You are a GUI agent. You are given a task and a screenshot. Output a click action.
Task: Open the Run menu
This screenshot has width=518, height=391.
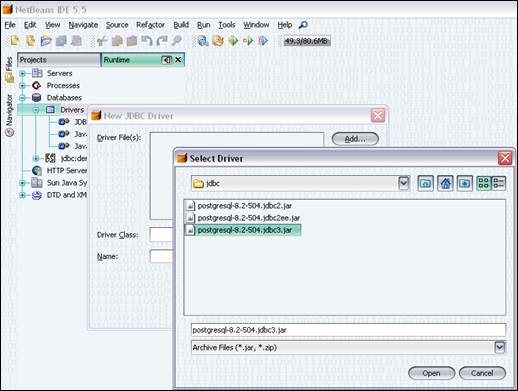click(x=204, y=25)
